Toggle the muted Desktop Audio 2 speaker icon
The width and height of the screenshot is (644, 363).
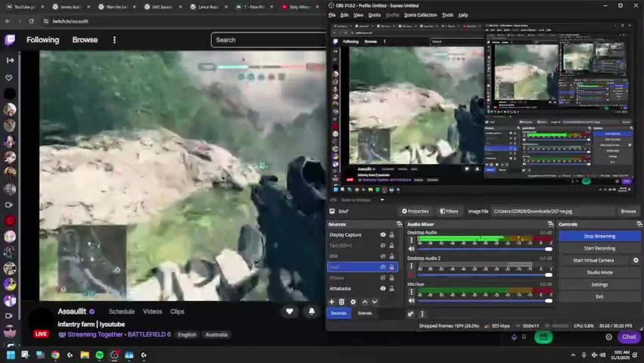click(411, 275)
